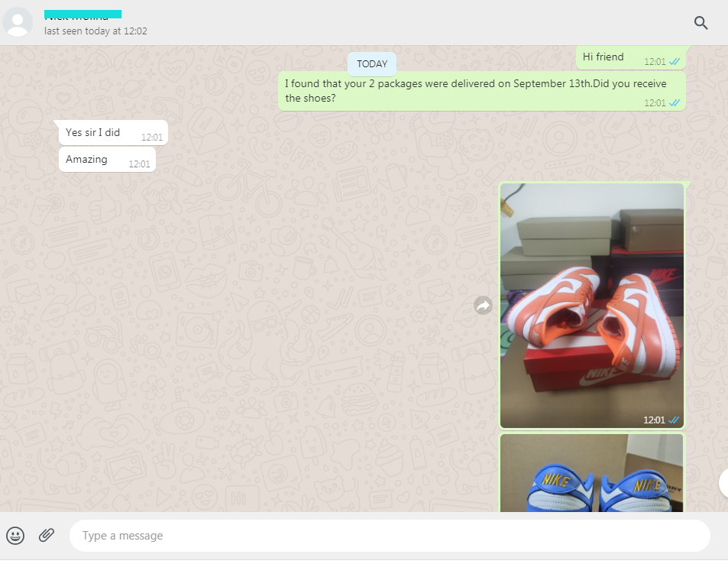This screenshot has width=728, height=564.
Task: Click the "last seen today at 12:02" status
Action: (95, 31)
